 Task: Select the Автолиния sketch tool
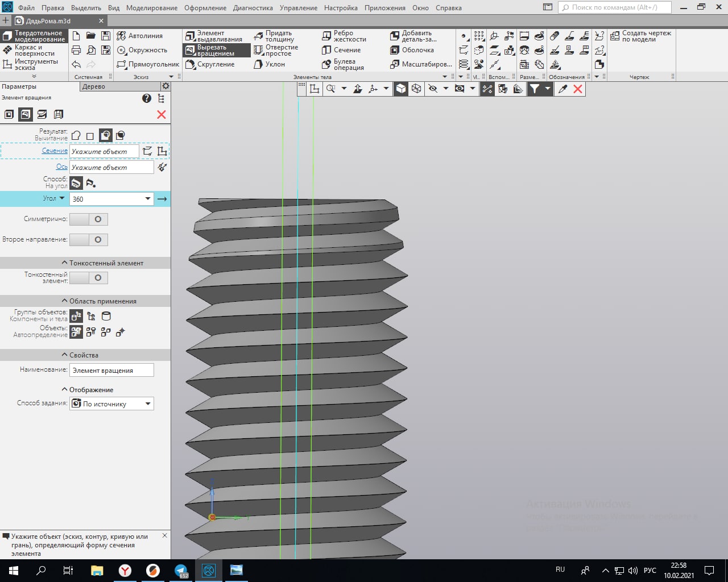point(140,36)
